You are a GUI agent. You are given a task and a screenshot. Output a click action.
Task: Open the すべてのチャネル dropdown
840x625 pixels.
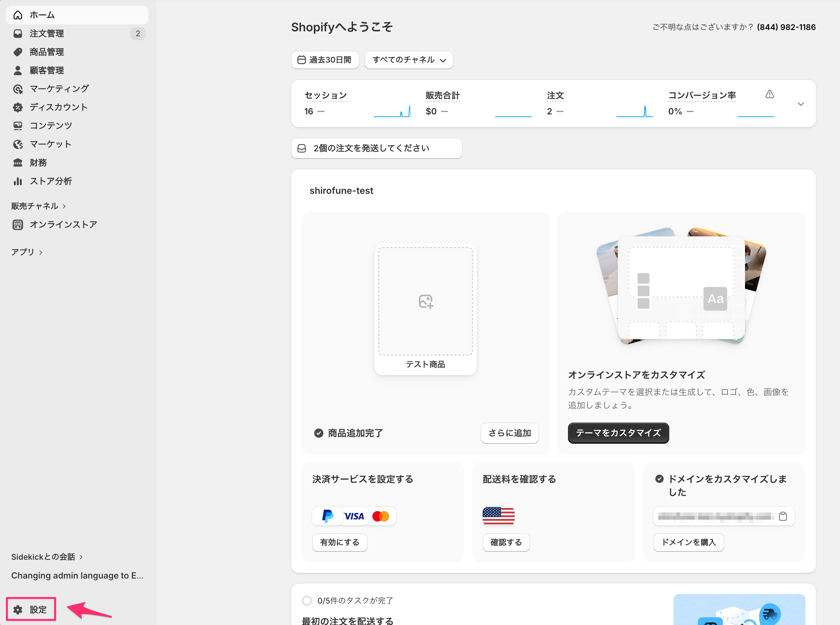click(409, 60)
